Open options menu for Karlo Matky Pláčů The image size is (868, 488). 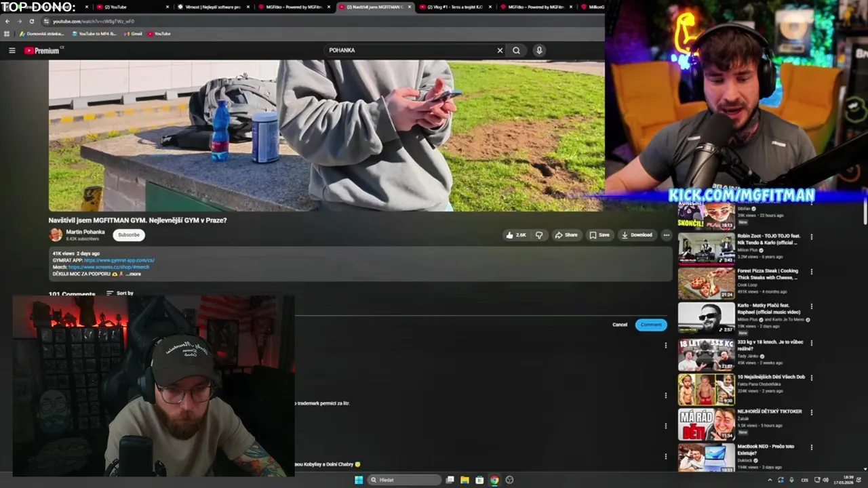(x=811, y=307)
